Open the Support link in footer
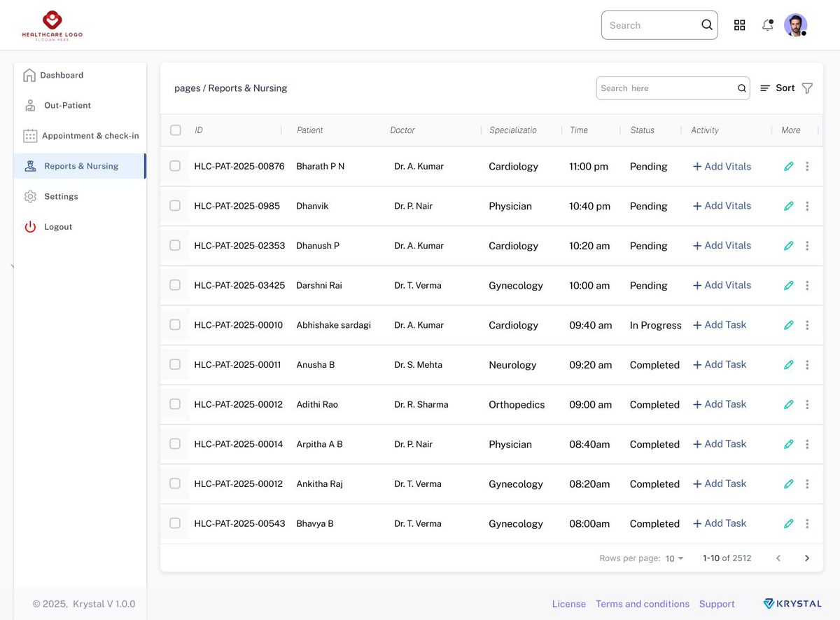This screenshot has height=620, width=840. point(717,604)
